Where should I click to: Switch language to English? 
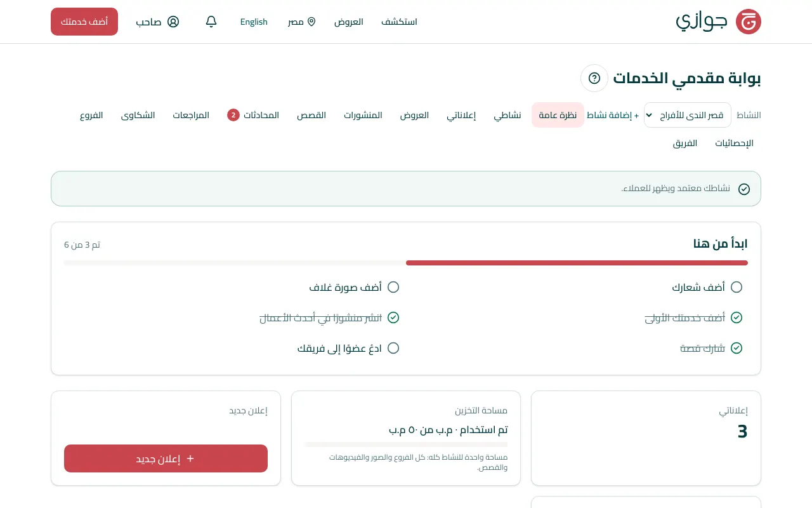254,22
